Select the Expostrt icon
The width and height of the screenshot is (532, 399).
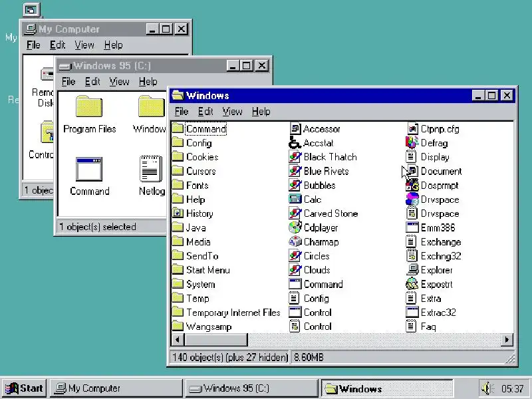[412, 285]
